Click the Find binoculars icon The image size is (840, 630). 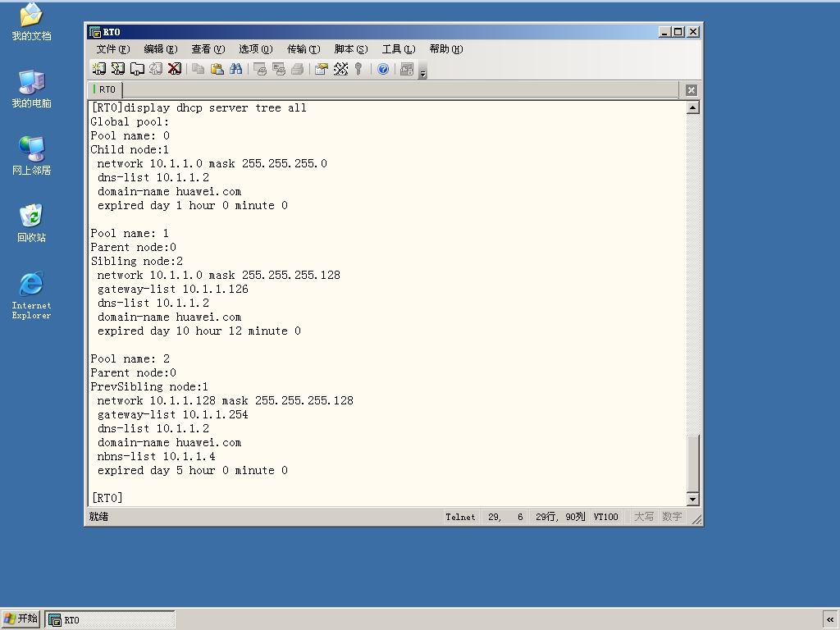coord(235,69)
